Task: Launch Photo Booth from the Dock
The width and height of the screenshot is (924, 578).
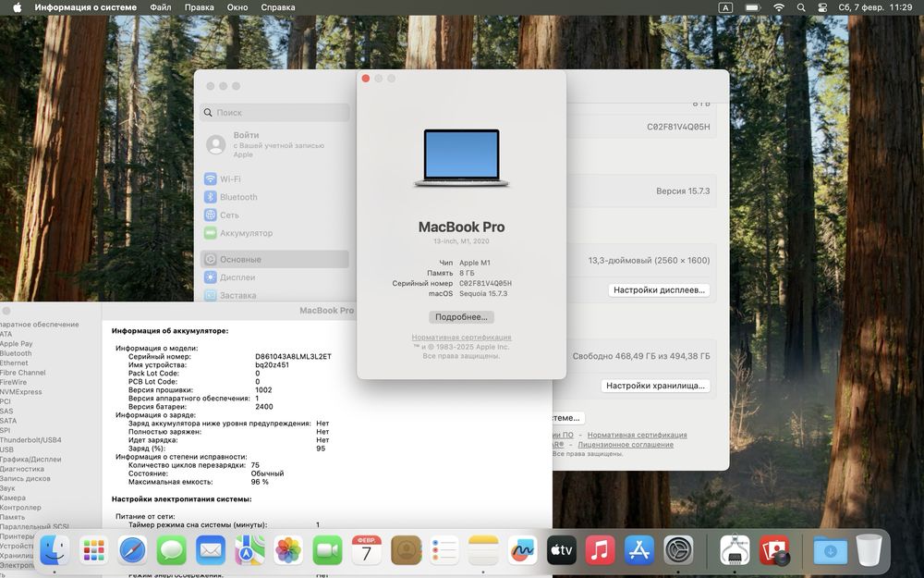Action: point(773,550)
